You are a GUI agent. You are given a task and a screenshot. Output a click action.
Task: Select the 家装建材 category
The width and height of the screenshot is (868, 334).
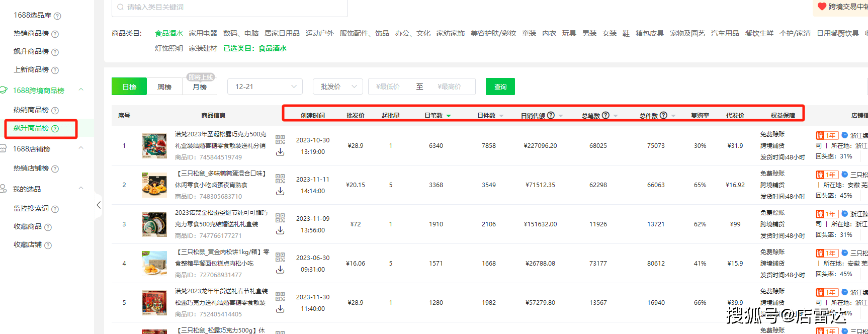click(x=203, y=48)
